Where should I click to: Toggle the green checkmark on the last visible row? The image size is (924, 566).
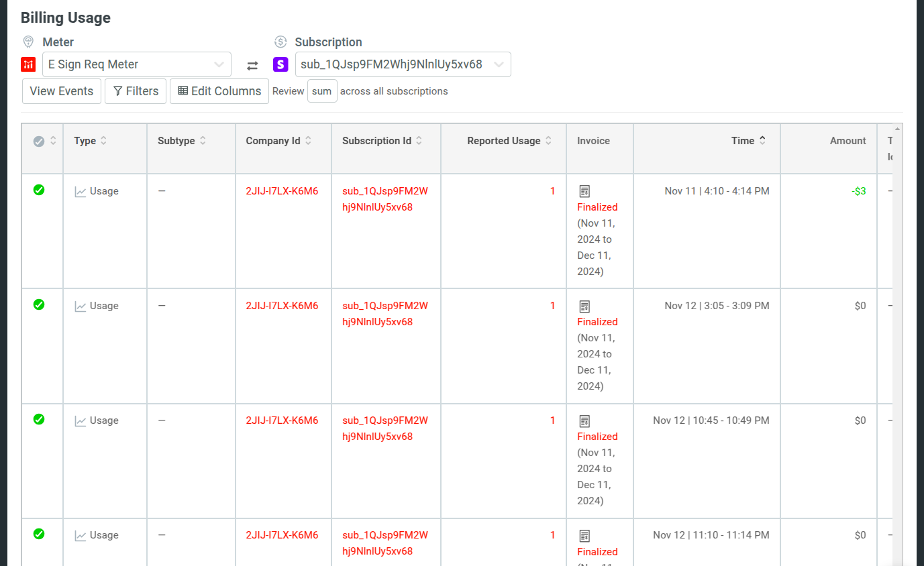tap(38, 534)
